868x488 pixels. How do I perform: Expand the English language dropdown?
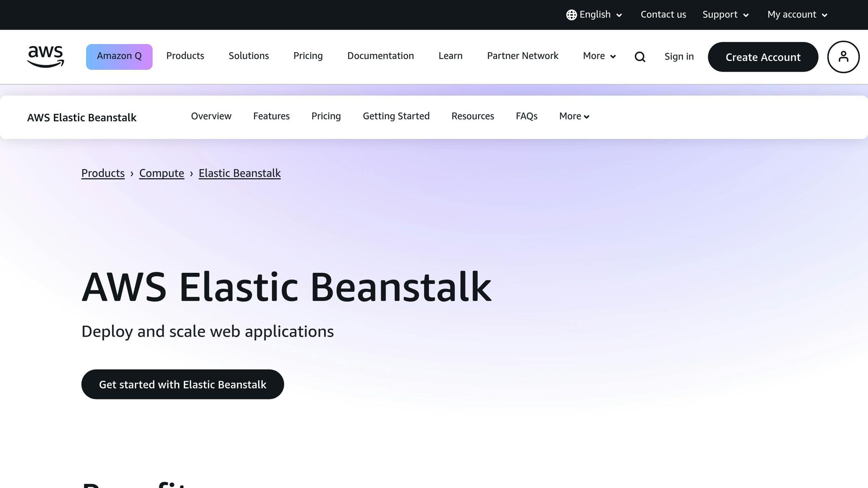594,15
